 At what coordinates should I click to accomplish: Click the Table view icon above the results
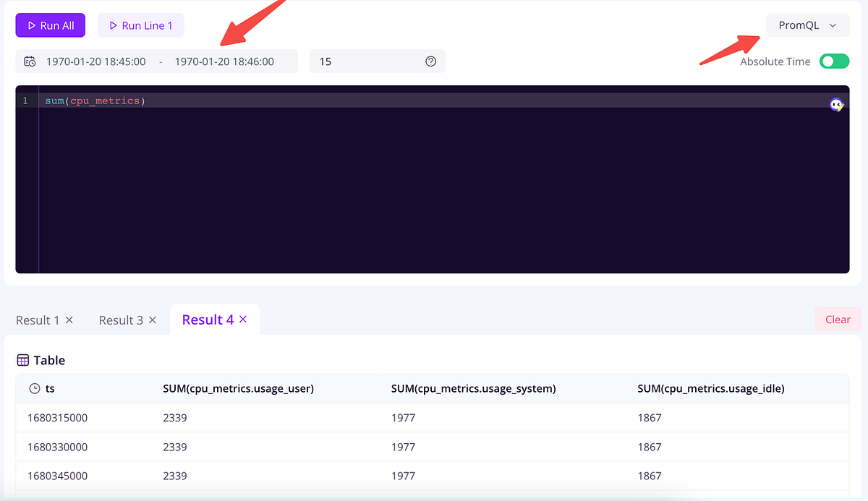23,360
